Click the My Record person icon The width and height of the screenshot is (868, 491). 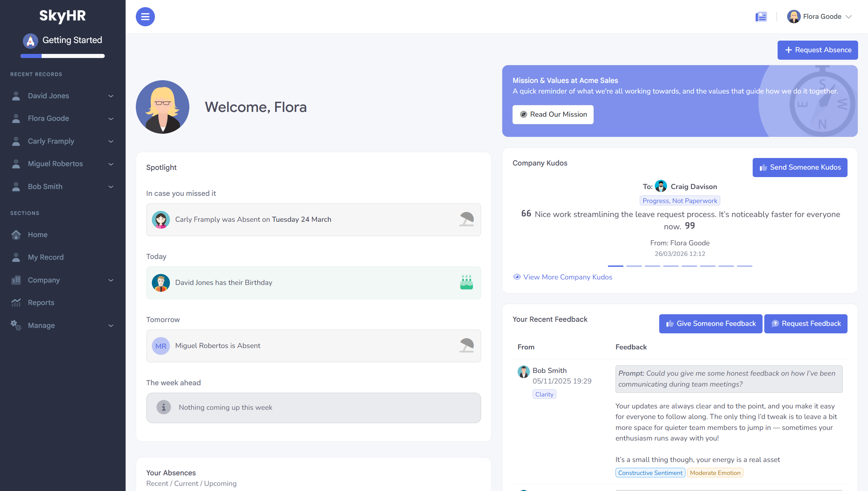coord(16,257)
